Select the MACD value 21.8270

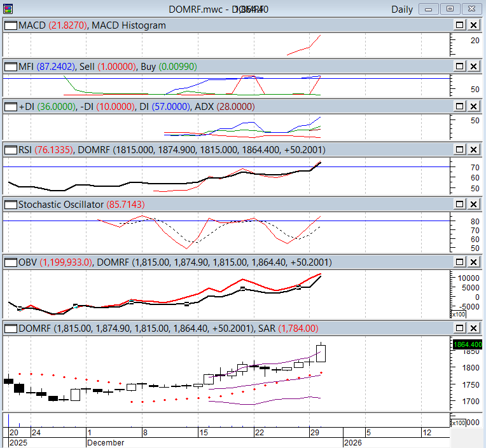67,25
